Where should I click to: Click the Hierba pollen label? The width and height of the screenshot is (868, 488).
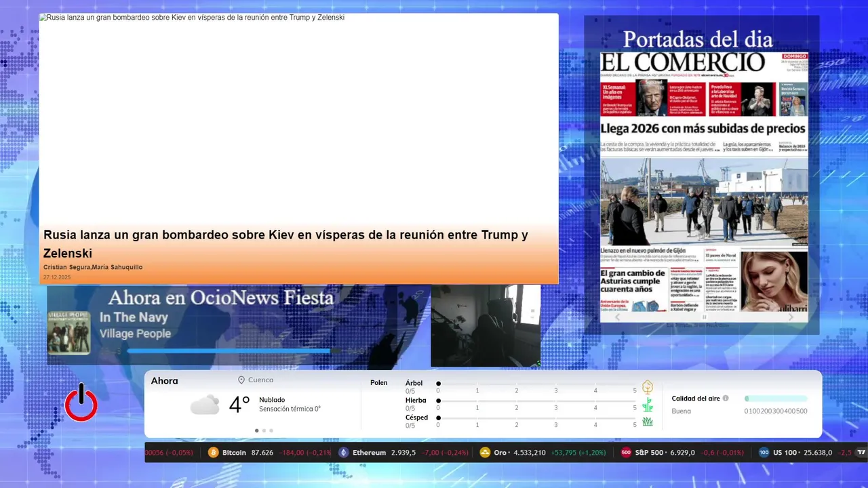click(416, 401)
